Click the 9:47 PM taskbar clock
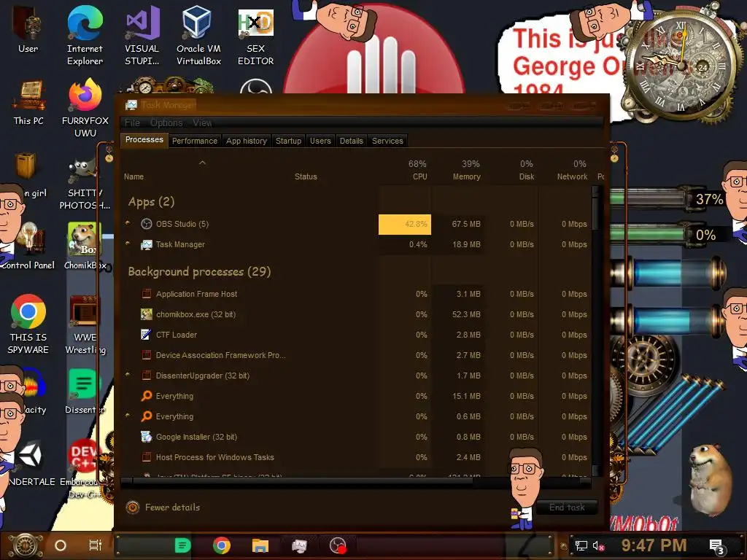 pyautogui.click(x=654, y=545)
